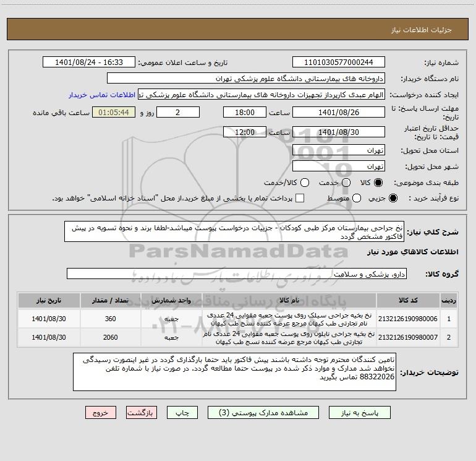The height and width of the screenshot is (461, 476).
Task: Click item code 2132126190980006
Action: click(x=408, y=319)
